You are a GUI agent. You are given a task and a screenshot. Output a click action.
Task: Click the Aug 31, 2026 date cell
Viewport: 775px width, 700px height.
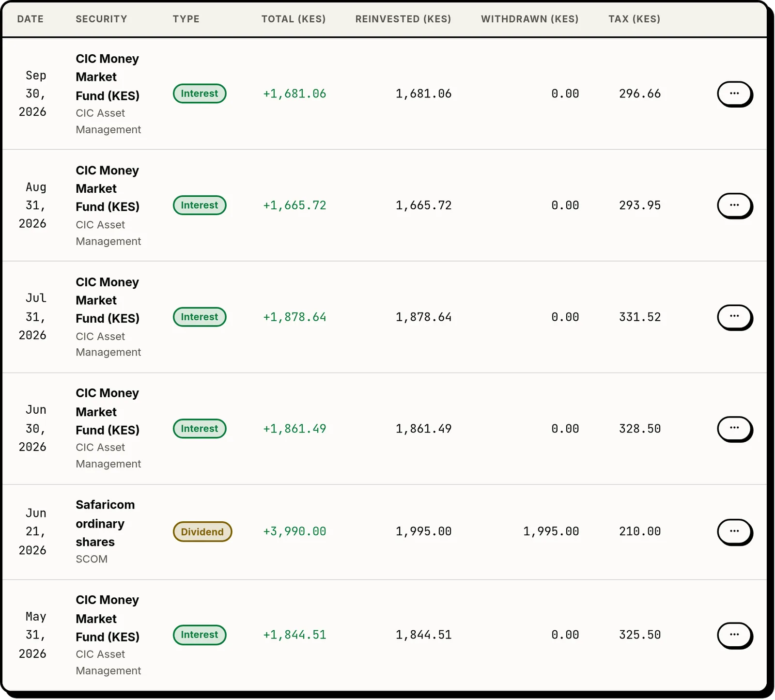pyautogui.click(x=33, y=205)
